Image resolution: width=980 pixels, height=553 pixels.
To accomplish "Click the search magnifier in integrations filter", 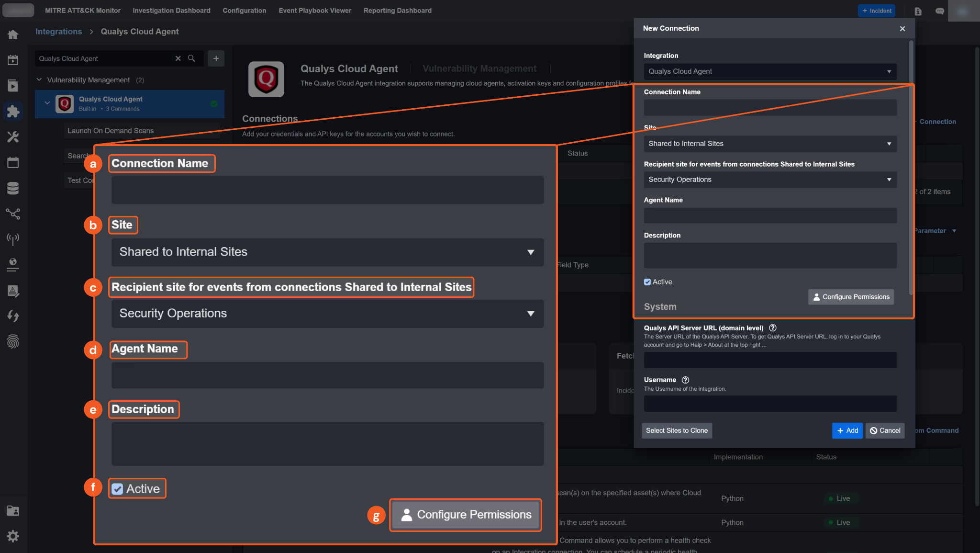I will pyautogui.click(x=191, y=58).
